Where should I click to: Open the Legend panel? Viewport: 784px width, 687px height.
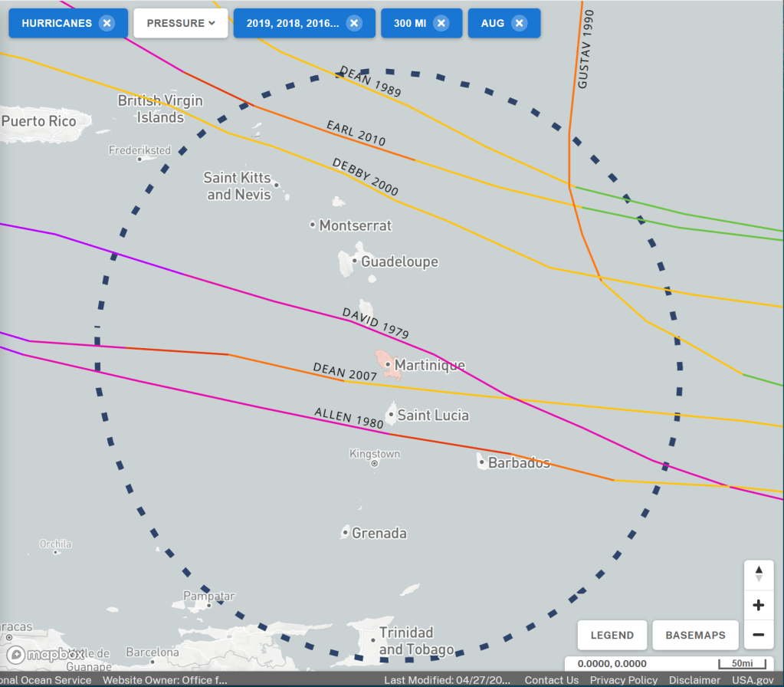coord(612,635)
